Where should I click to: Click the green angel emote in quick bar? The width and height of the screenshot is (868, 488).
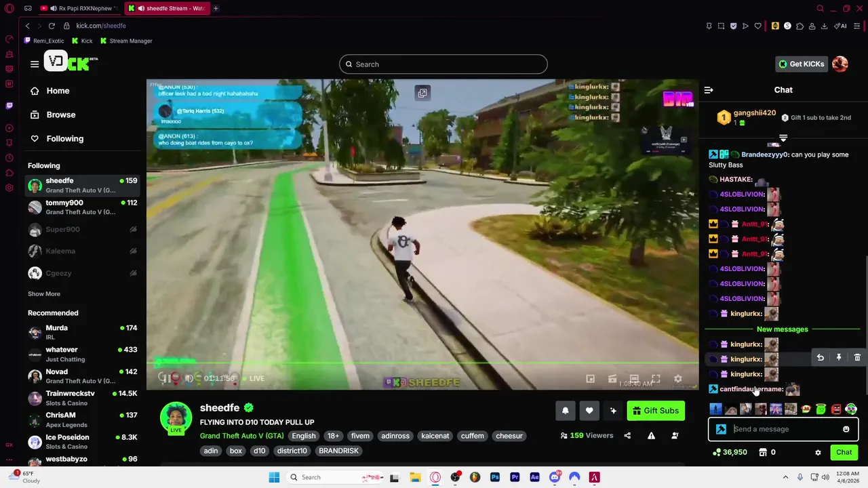pos(821,409)
